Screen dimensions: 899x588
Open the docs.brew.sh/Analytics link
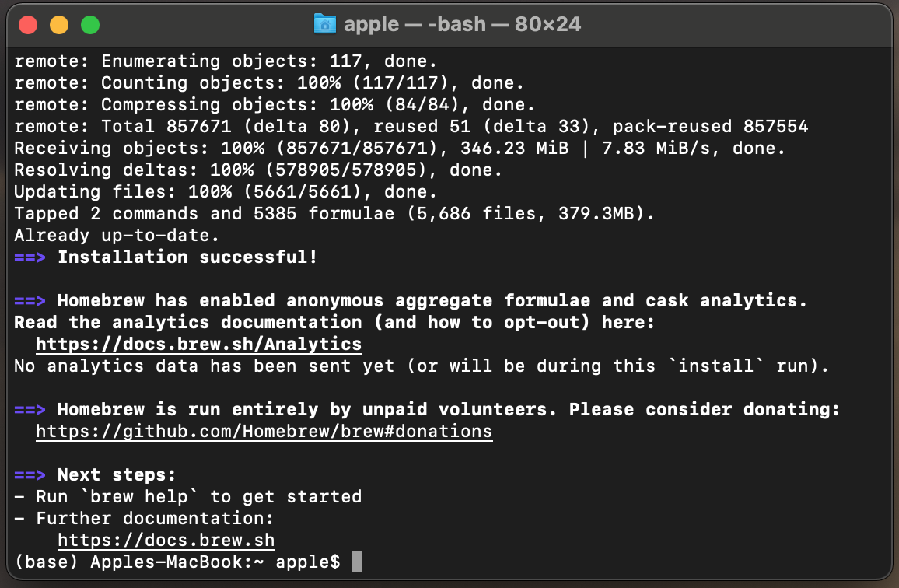[x=198, y=345]
